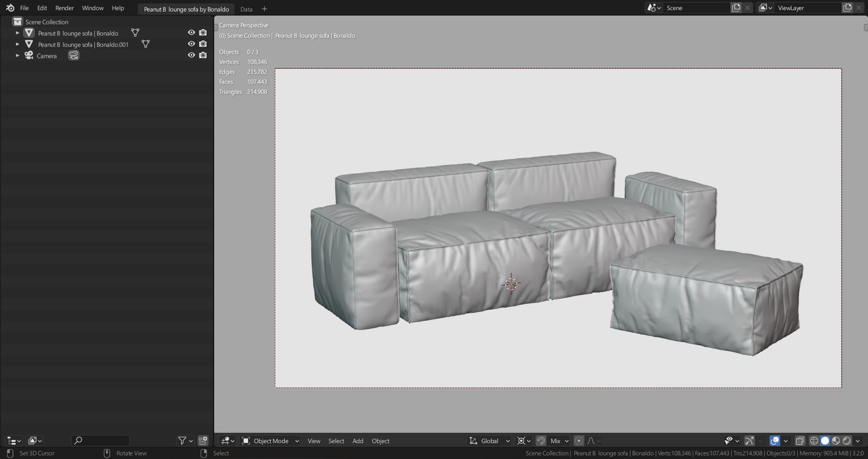The image size is (868, 459).
Task: Select wireframe viewport shading
Action: (x=814, y=440)
